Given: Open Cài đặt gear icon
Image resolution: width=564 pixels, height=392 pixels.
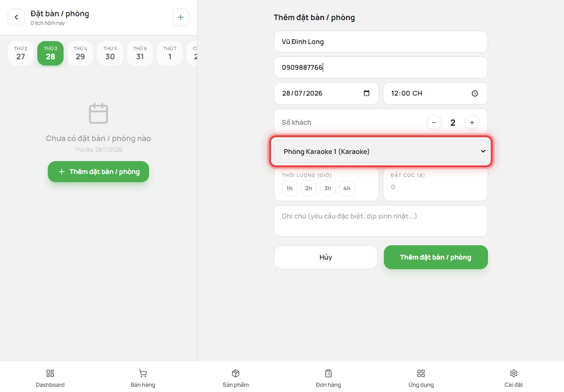Looking at the screenshot, I should pyautogui.click(x=514, y=373).
